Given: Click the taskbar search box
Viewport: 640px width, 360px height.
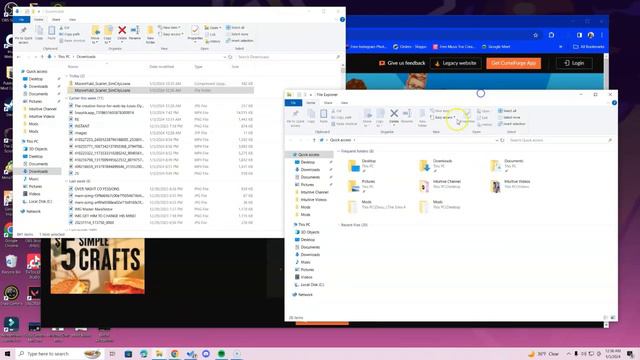Looking at the screenshot, I should pyautogui.click(x=59, y=353).
